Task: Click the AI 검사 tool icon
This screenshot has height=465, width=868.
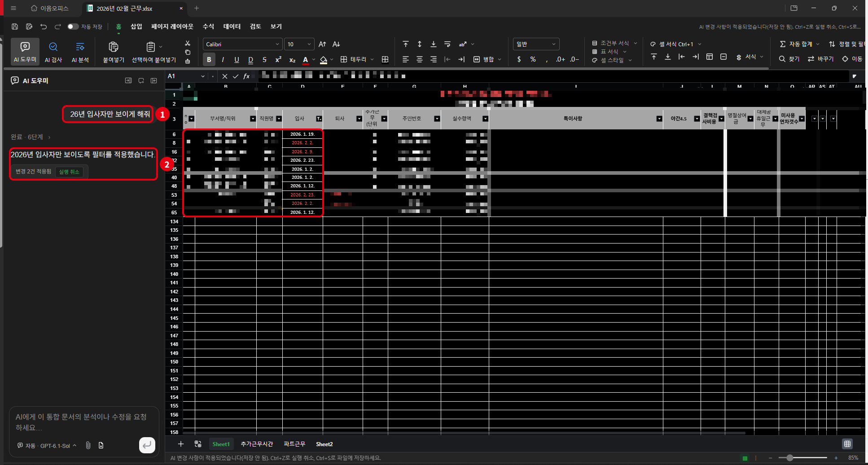Action: [x=53, y=47]
